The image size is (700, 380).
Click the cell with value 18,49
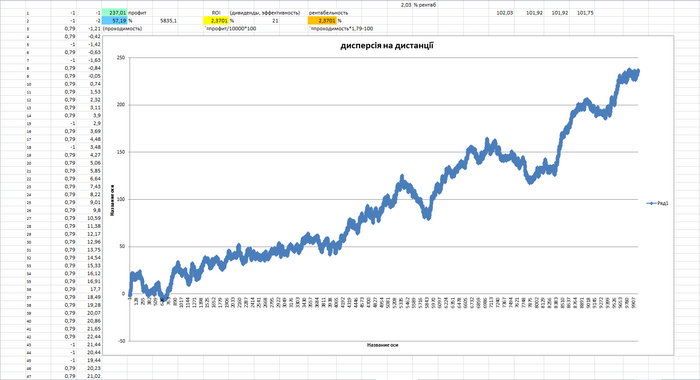89,297
